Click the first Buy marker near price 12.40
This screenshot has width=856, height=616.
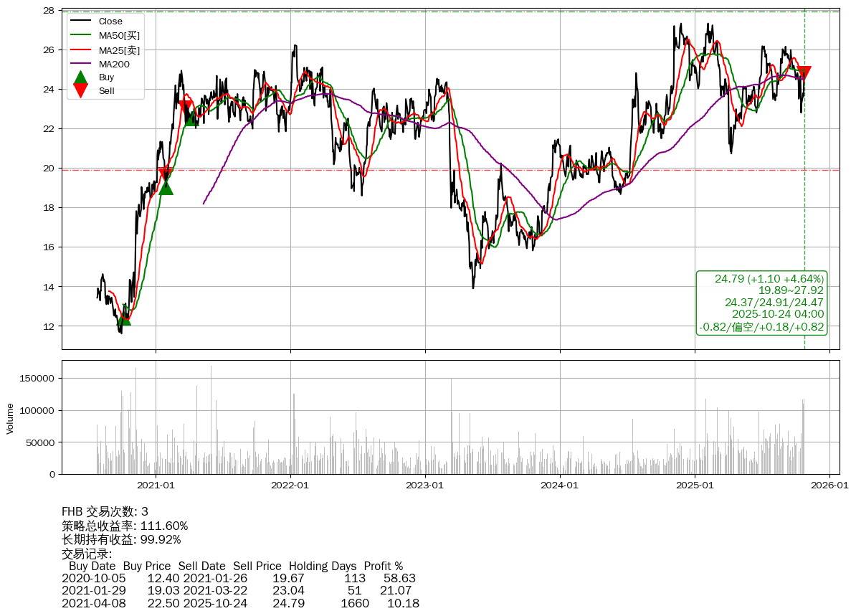coord(124,318)
